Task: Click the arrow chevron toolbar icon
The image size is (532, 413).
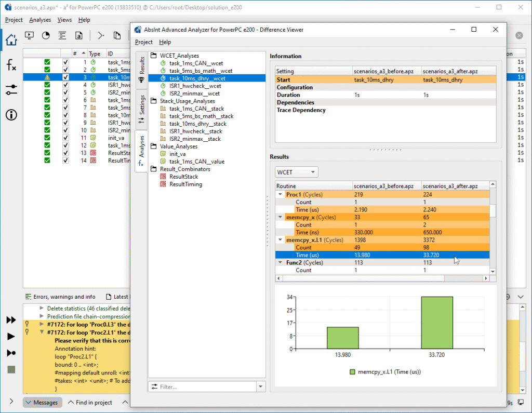Action: pyautogui.click(x=101, y=35)
